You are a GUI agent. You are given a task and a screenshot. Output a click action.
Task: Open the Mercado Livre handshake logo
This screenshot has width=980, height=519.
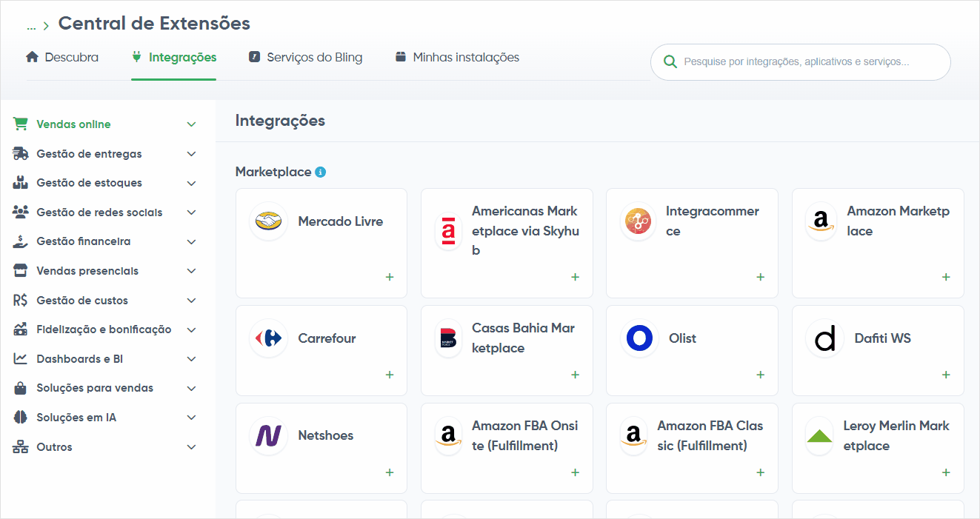tap(269, 221)
